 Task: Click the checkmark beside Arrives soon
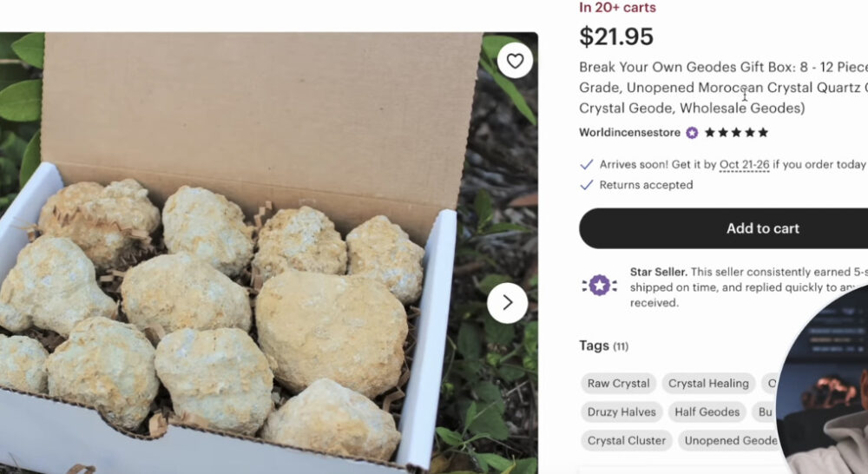(x=587, y=164)
